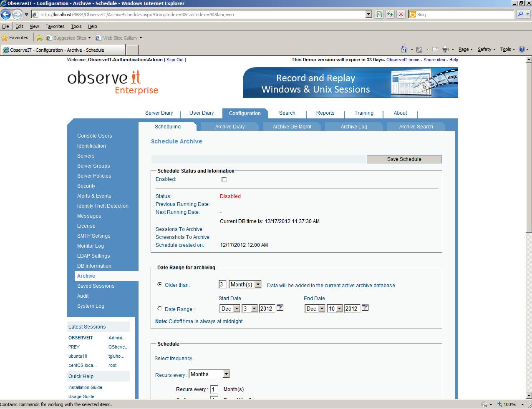
Task: Open the OBSERVEIT latest session
Action: pos(81,338)
